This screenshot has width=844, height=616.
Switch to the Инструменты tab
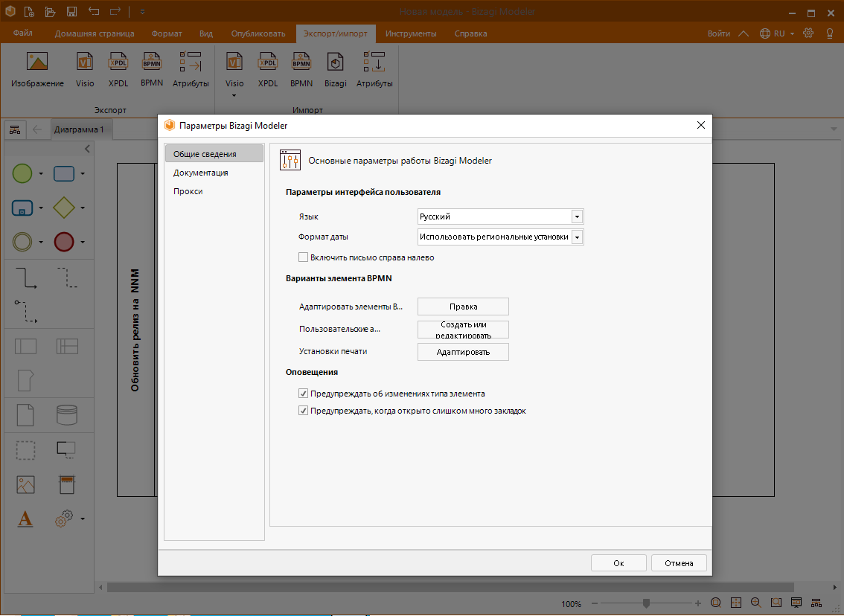pyautogui.click(x=411, y=33)
